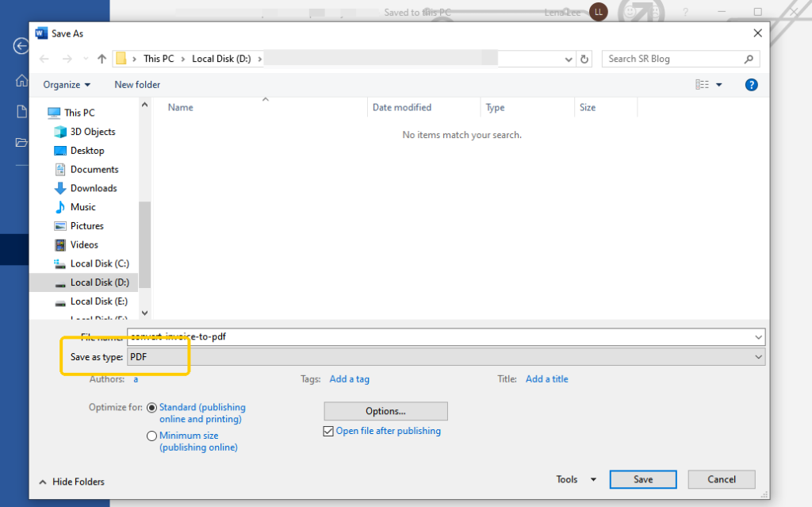
Task: Click navigation pane scroll up arrow
Action: (144, 105)
